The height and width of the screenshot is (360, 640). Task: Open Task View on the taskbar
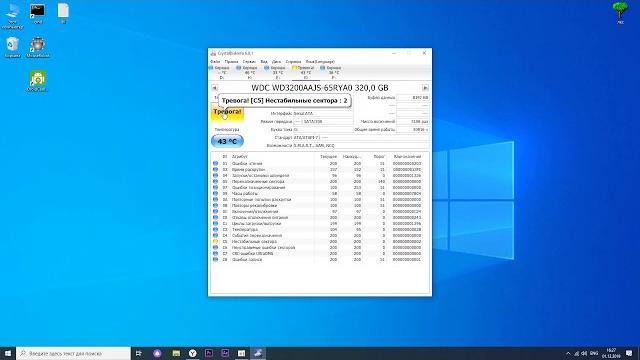pos(138,353)
